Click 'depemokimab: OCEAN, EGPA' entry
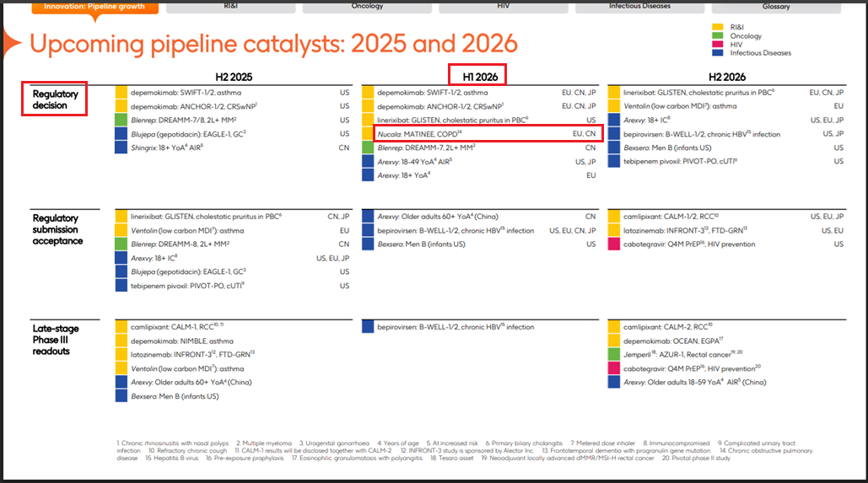This screenshot has width=868, height=483. [x=673, y=341]
